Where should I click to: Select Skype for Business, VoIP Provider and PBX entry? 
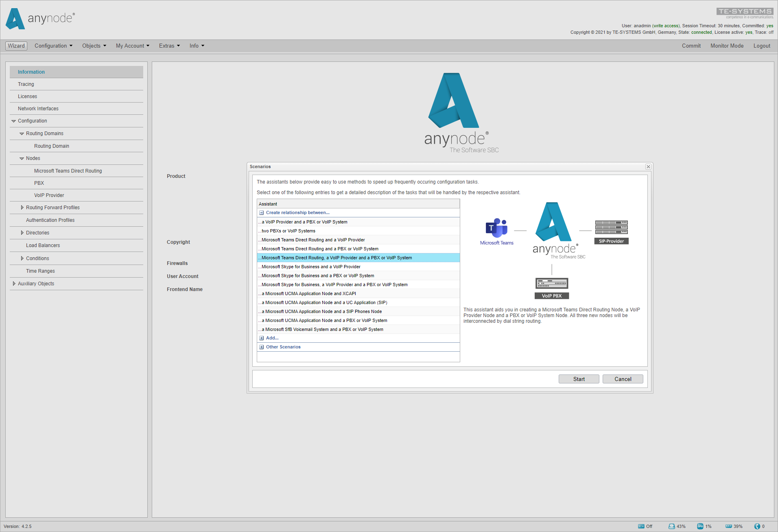pos(358,285)
